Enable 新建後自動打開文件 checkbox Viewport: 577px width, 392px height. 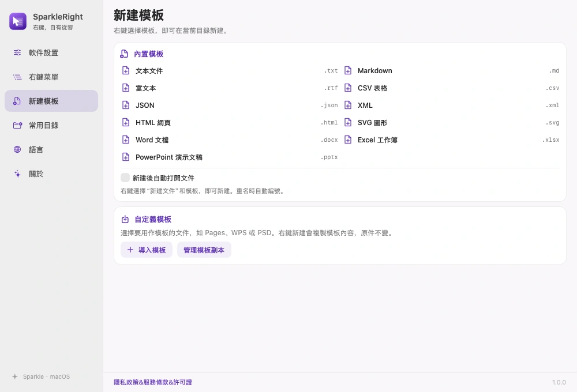[x=125, y=178]
